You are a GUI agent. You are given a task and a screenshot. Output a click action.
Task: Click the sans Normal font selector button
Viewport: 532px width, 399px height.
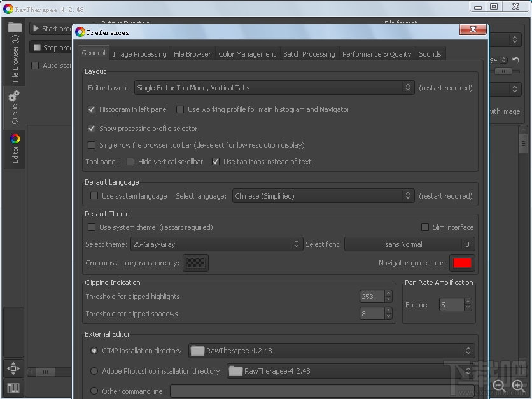coord(410,244)
